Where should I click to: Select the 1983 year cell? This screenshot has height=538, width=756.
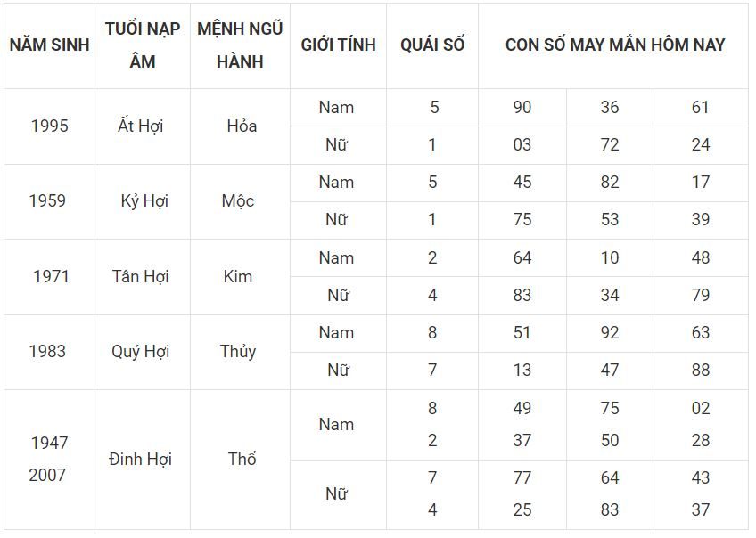47,351
